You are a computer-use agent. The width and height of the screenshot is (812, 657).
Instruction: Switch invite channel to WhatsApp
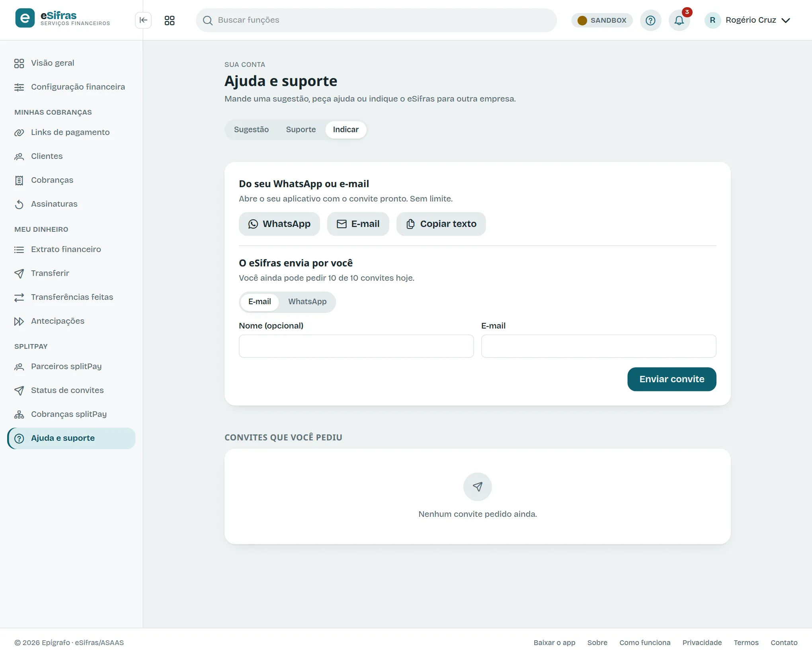(x=307, y=302)
